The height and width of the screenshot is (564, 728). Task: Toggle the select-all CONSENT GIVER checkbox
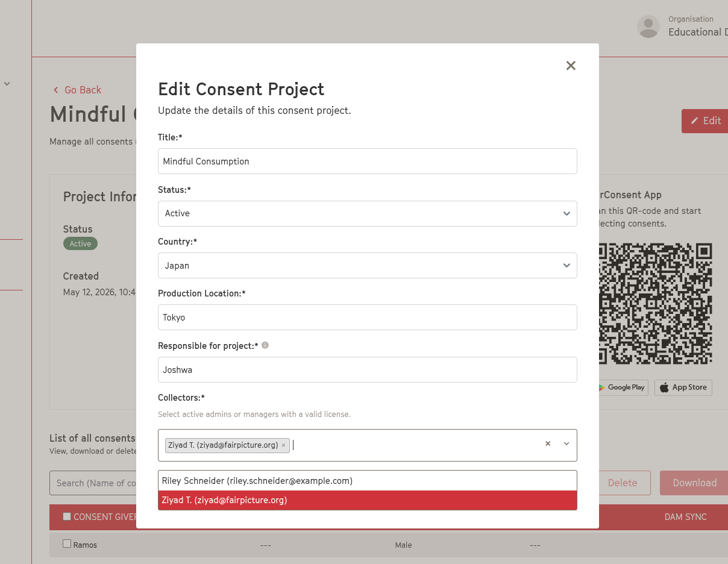tap(67, 516)
